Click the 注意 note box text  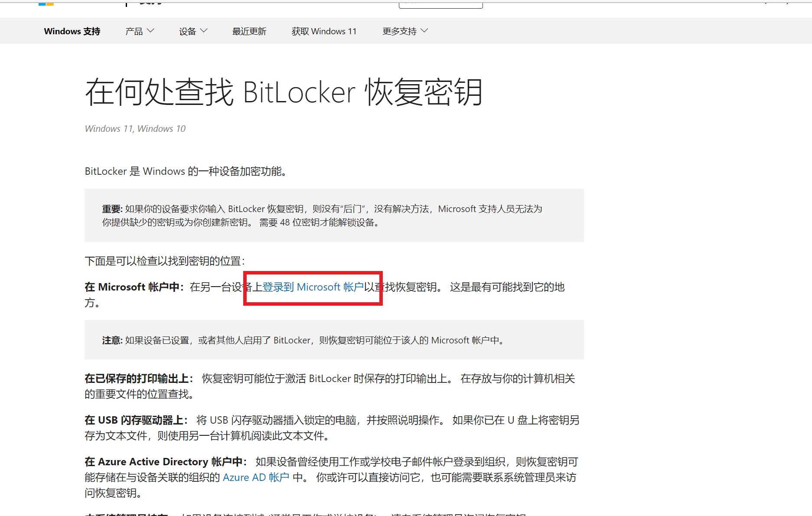coord(303,340)
